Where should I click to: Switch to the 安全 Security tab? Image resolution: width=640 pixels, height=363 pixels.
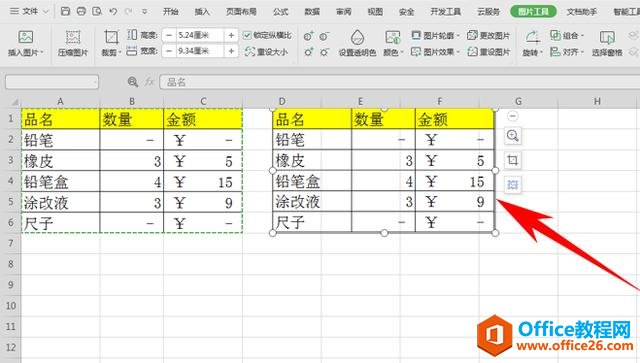coord(407,11)
